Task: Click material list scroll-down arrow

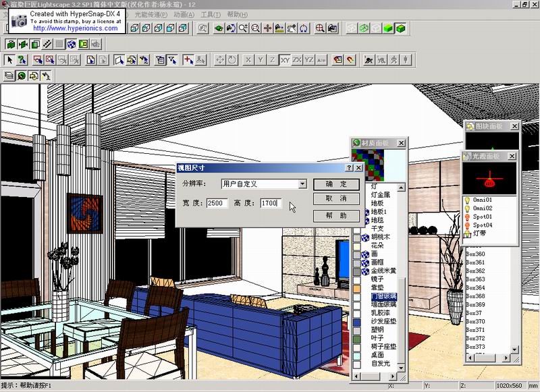Action: (x=401, y=368)
